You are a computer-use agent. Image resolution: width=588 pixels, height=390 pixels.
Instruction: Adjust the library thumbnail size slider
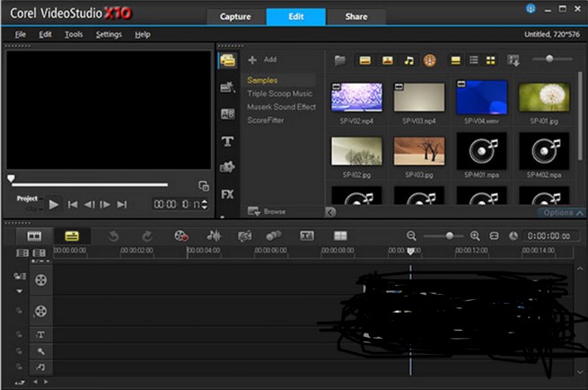(x=550, y=59)
